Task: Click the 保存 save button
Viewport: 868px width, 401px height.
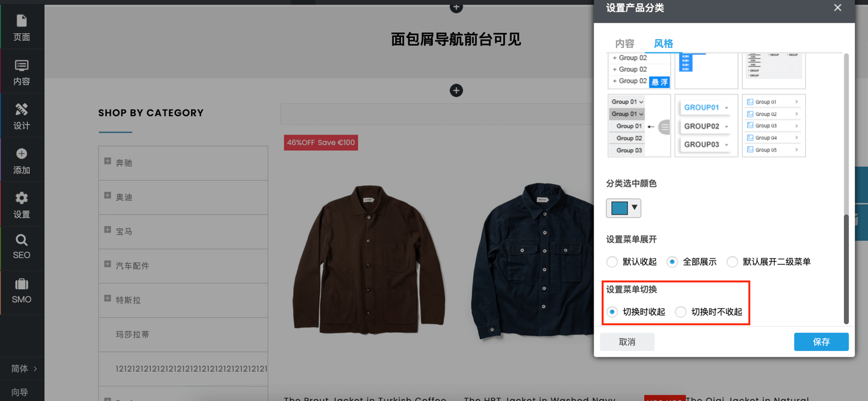Action: [x=821, y=342]
